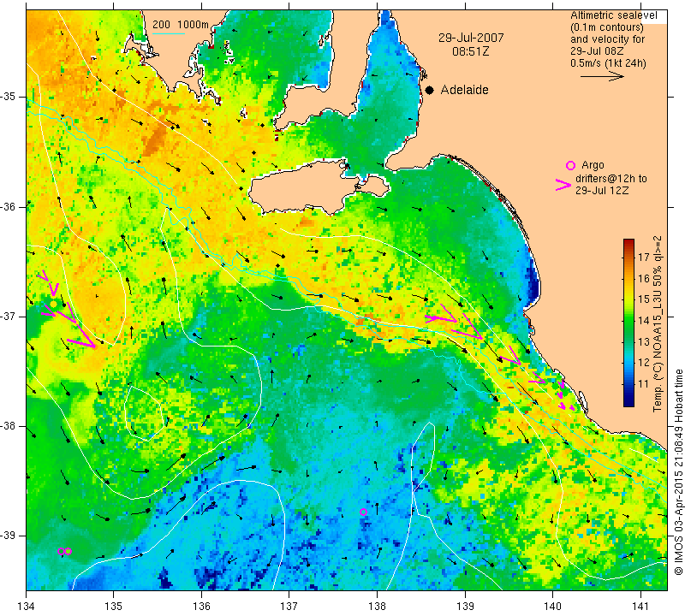685x616 pixels.
Task: Click the date label 29-Jul-2007
Action: point(471,38)
